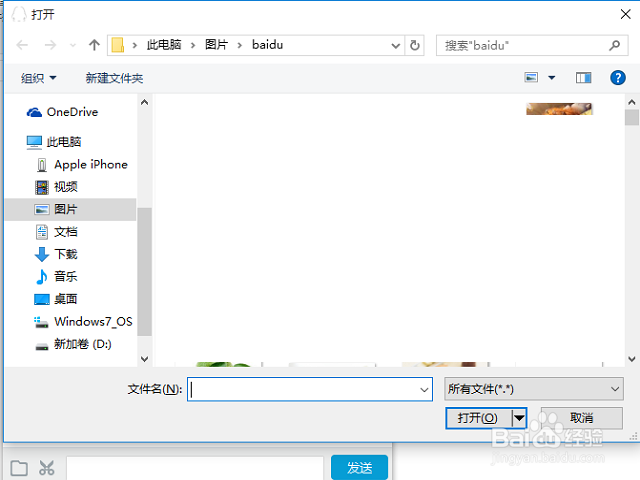
Task: Open 文档 folder in the sidebar
Action: tap(56, 232)
